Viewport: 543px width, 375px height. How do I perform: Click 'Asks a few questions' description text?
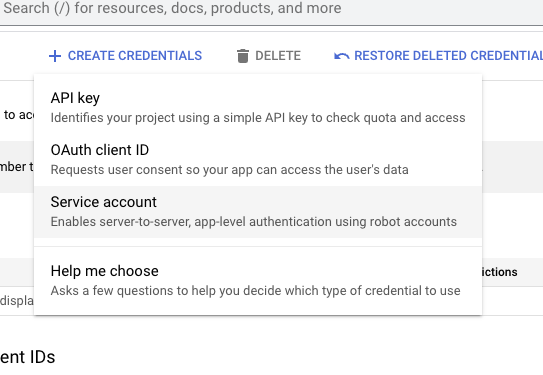point(256,291)
